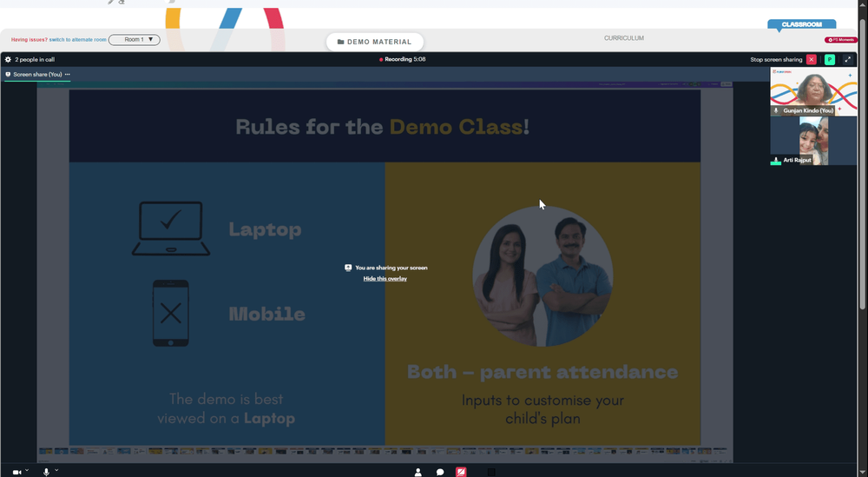This screenshot has width=868, height=477.
Task: Click the red screen share toggle icon
Action: click(x=461, y=472)
